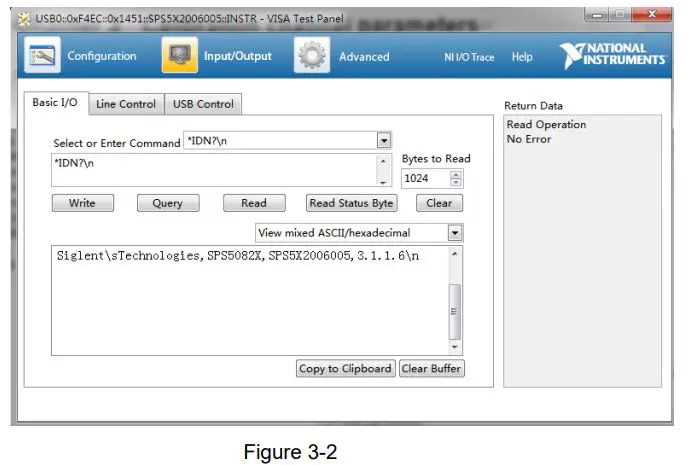The width and height of the screenshot is (687, 465).
Task: Switch to the USB Control tab
Action: [203, 104]
